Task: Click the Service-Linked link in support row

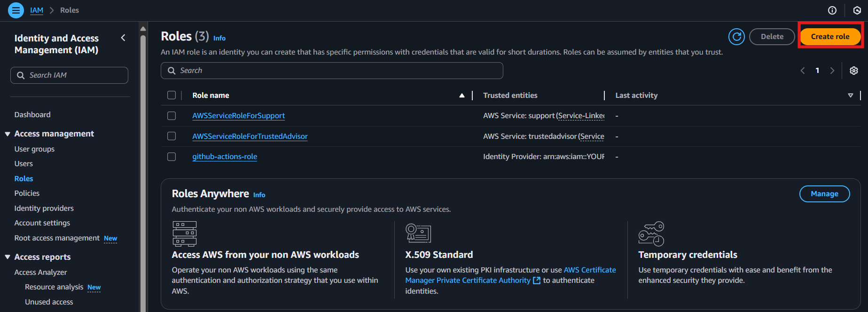Action: 581,116
